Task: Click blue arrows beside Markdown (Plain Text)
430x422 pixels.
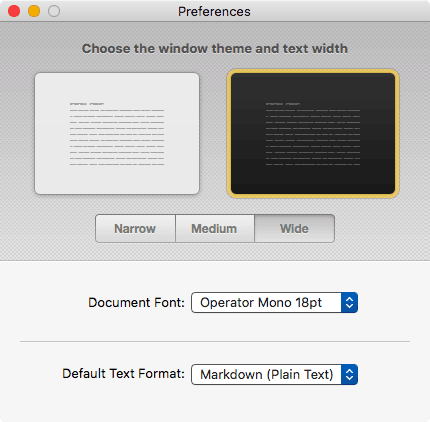Action: (349, 375)
